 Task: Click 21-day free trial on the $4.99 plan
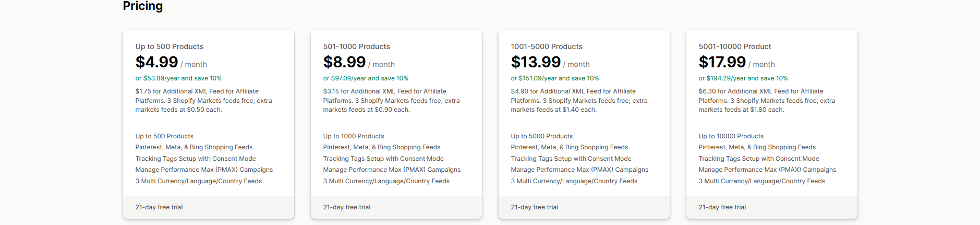[x=159, y=207]
